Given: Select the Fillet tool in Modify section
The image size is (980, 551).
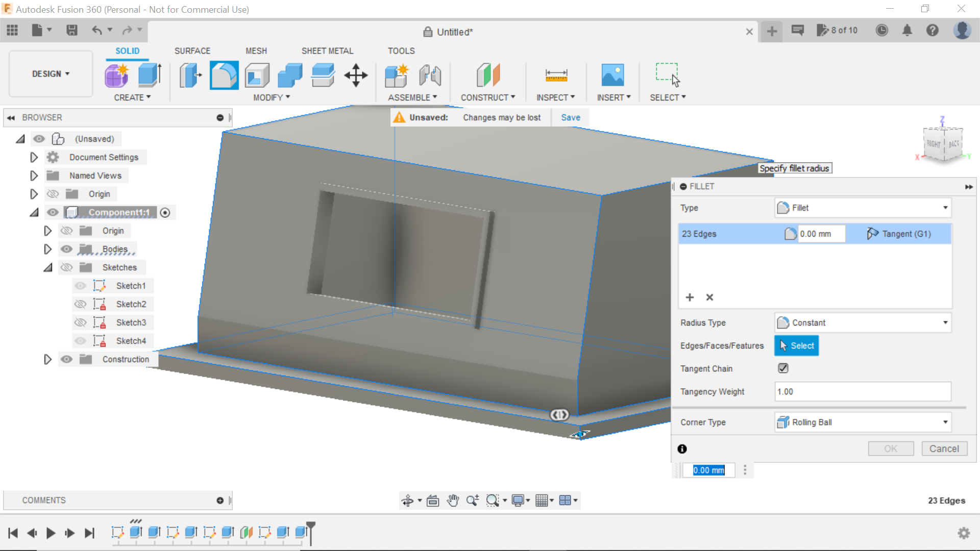Looking at the screenshot, I should point(224,75).
